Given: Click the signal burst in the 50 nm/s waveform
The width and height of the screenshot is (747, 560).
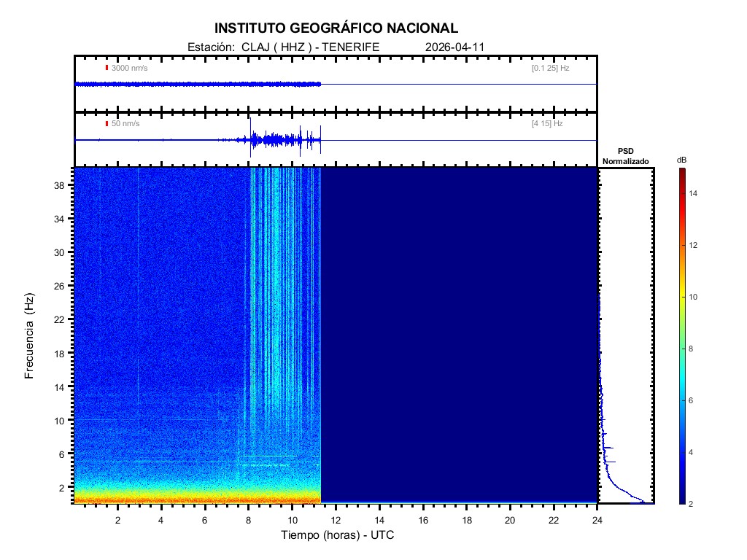Looking at the screenshot, I should 281,139.
